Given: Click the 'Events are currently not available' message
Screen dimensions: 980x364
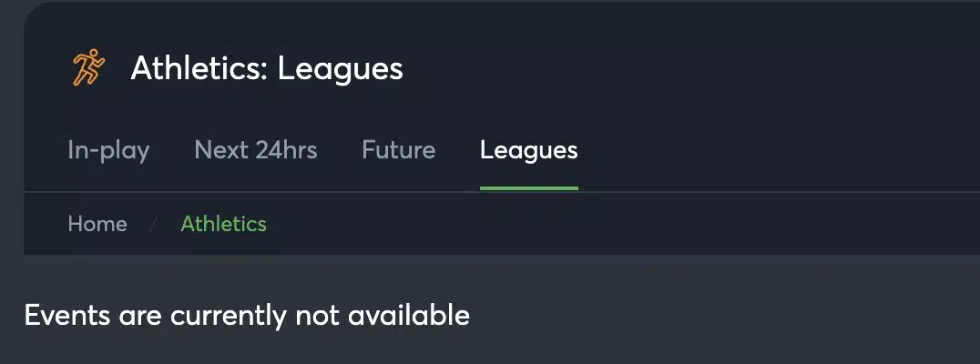Looking at the screenshot, I should pos(247,316).
